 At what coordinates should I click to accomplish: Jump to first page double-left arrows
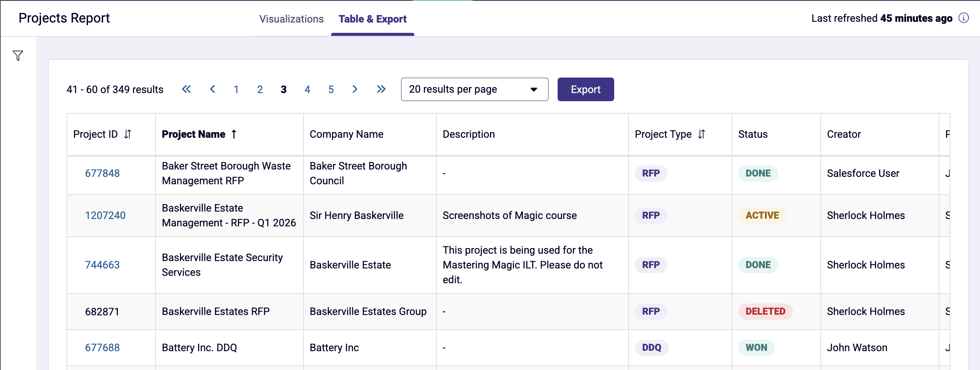186,89
